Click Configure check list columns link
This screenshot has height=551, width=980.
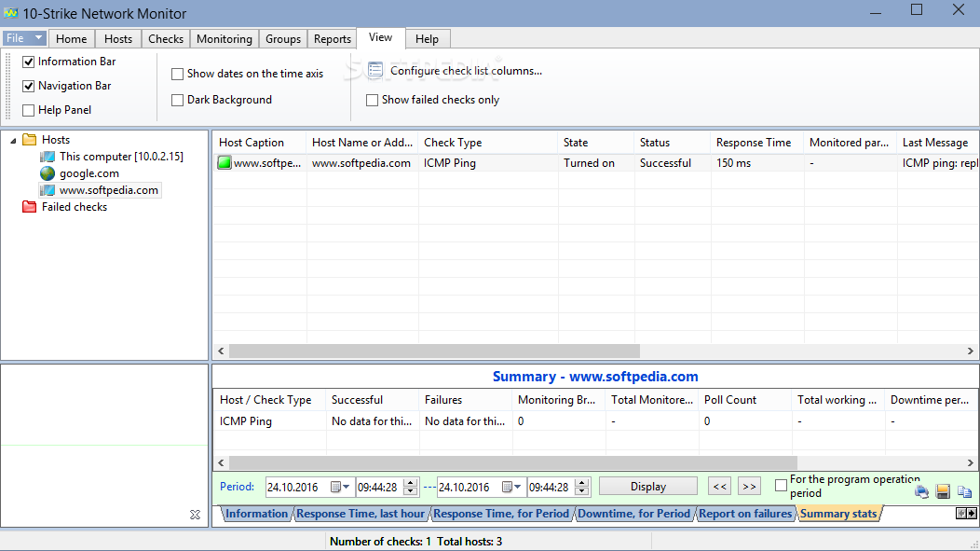(467, 71)
